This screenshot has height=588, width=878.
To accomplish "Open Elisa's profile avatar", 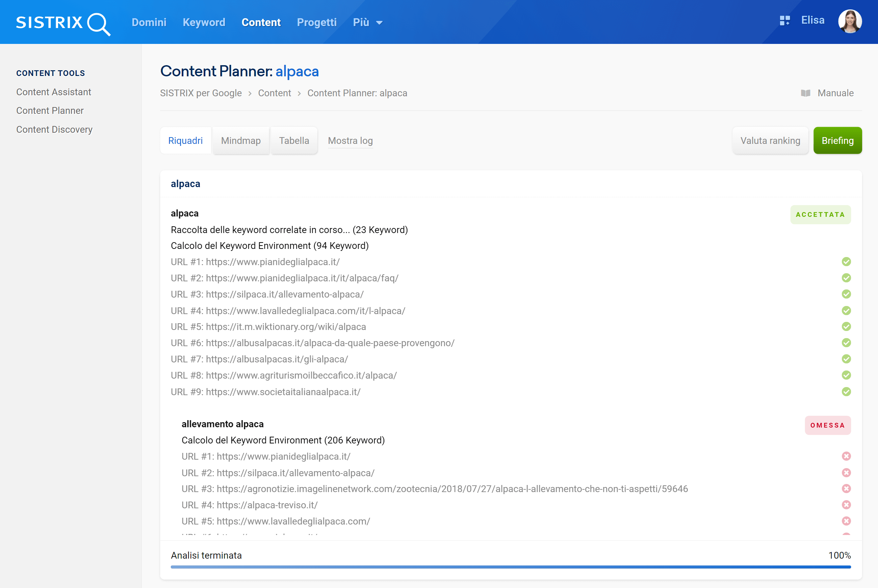I will coord(850,21).
